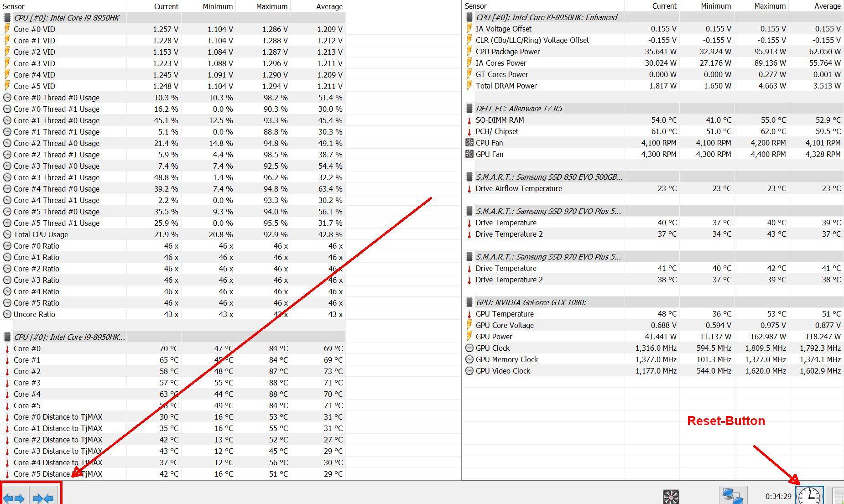844x504 pixels.
Task: Select the GPU Power row
Action: (653, 337)
